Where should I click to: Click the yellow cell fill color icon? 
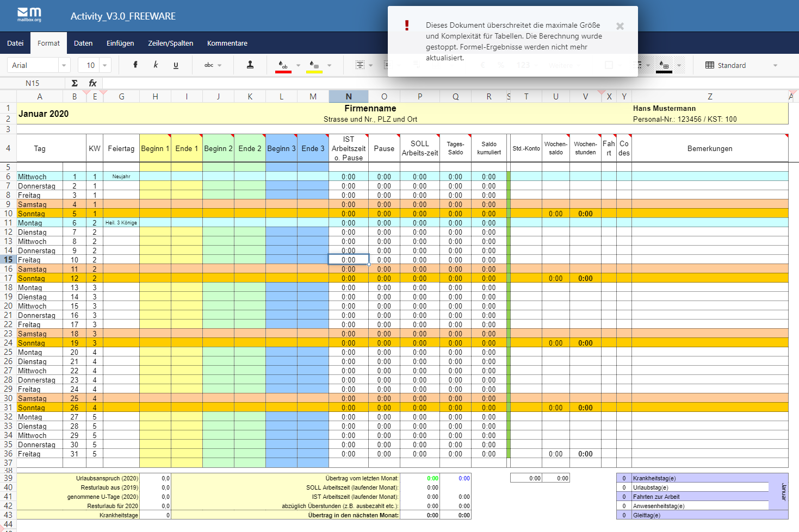314,66
